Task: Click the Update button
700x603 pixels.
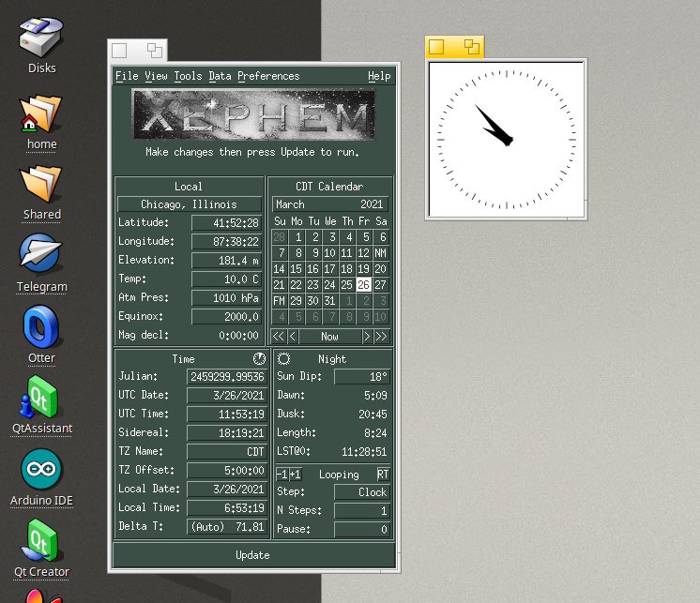Action: click(253, 555)
